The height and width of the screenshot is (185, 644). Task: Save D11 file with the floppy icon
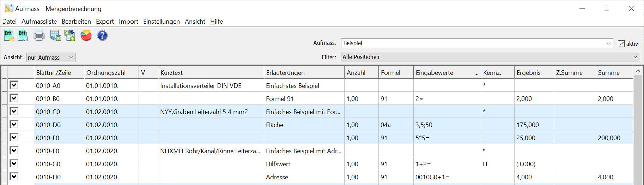coord(23,36)
